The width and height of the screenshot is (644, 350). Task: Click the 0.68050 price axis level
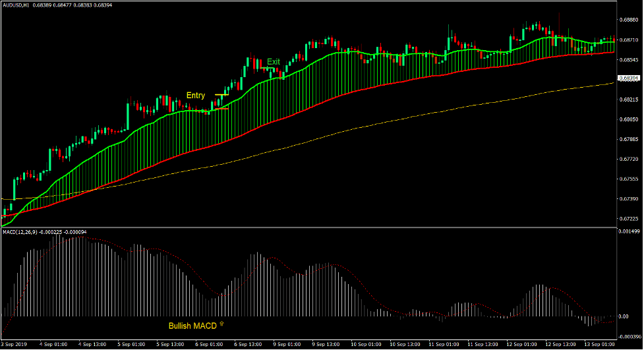[629, 119]
